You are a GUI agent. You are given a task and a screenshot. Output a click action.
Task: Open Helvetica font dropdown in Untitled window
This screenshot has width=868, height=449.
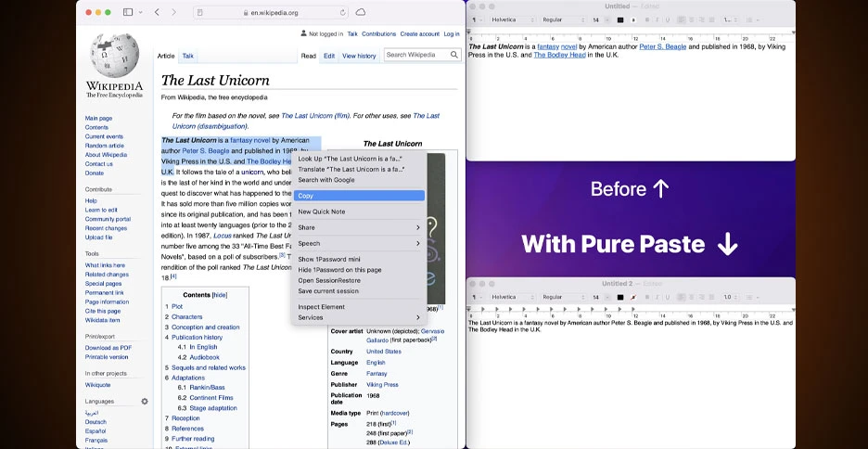click(x=513, y=19)
